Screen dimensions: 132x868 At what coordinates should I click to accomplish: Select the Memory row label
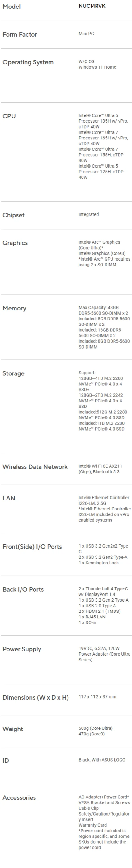tap(14, 308)
